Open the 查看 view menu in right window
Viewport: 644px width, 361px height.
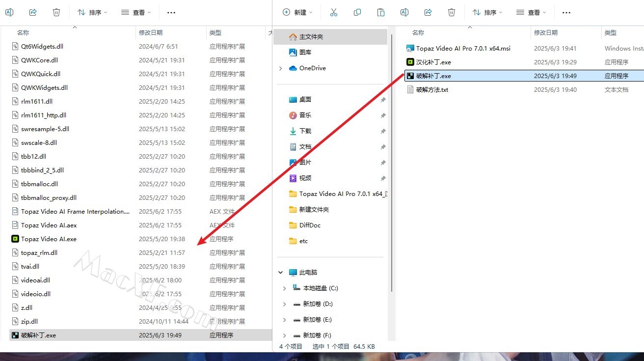click(531, 12)
